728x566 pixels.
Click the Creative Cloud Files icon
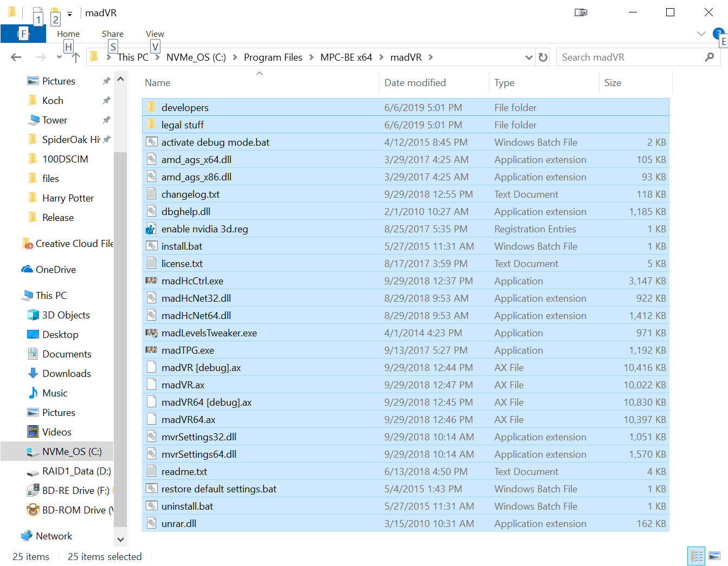(x=28, y=244)
